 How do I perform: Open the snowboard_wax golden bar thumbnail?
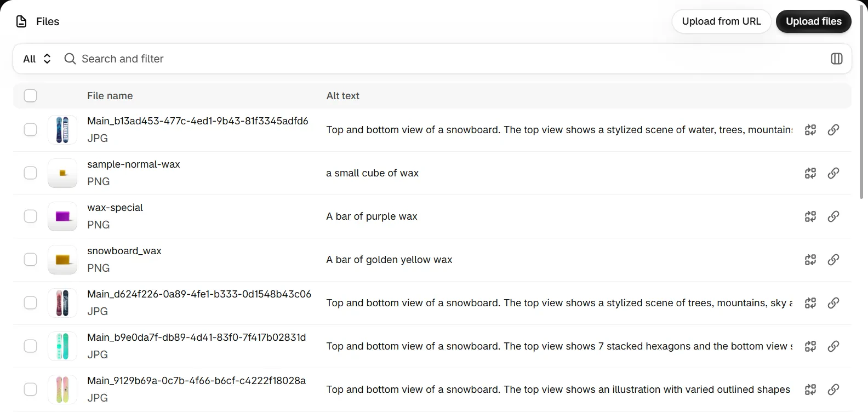point(62,260)
